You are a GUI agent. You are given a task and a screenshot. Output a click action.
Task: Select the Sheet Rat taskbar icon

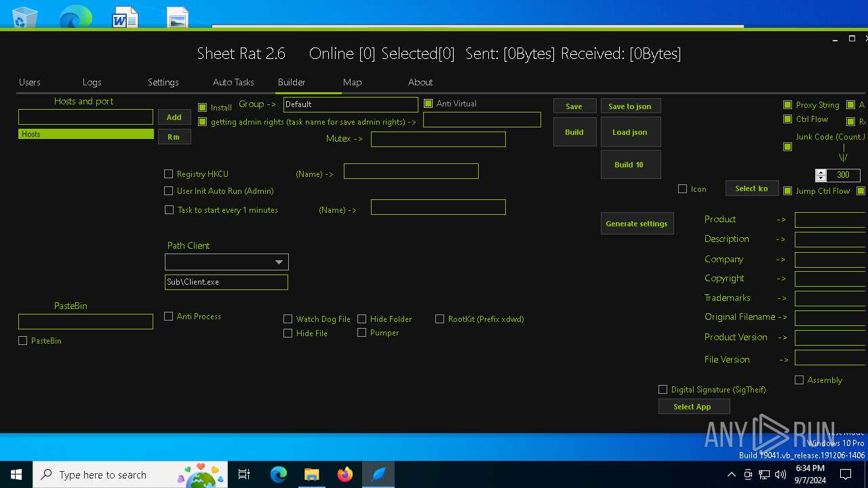[x=378, y=474]
